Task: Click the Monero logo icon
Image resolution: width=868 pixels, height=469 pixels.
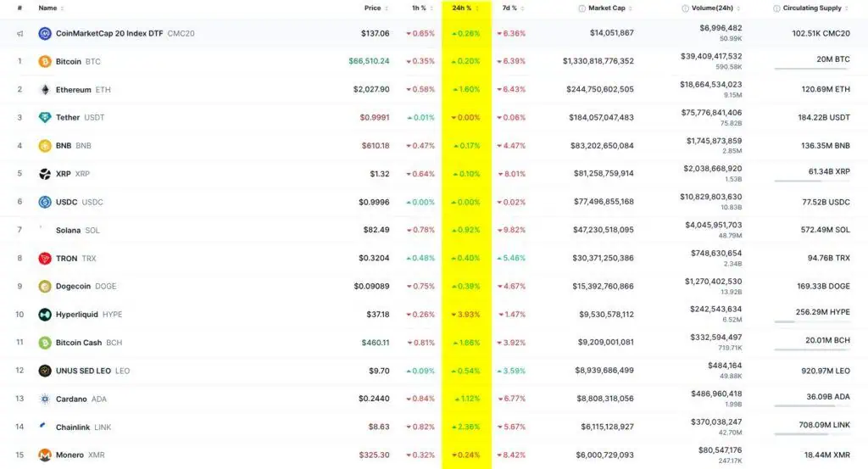Action: tap(45, 455)
